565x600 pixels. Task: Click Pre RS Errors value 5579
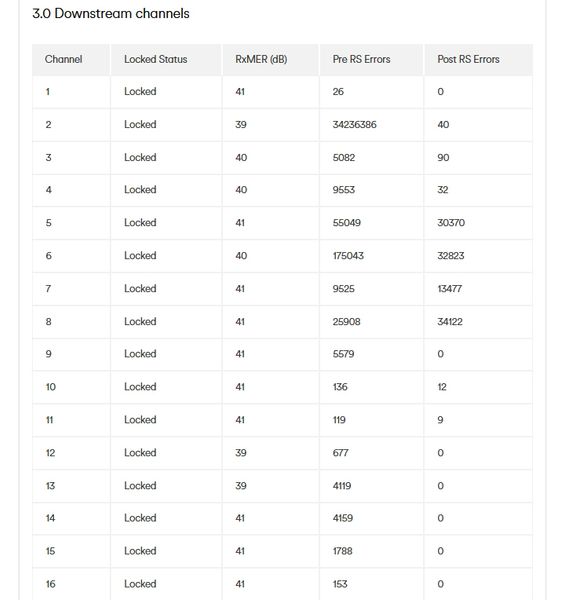point(343,354)
